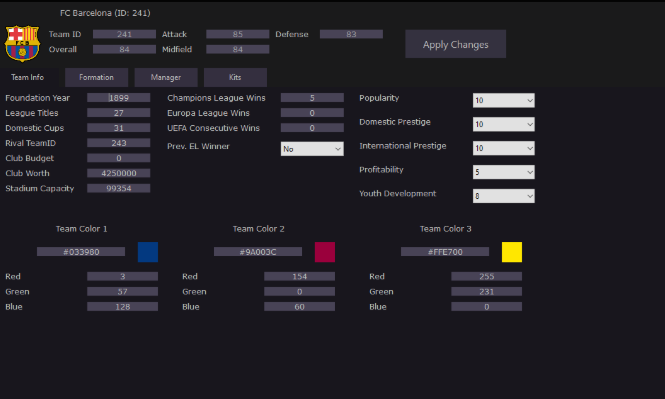Click Team Color 3 Red value field
The image size is (665, 399).
486,276
